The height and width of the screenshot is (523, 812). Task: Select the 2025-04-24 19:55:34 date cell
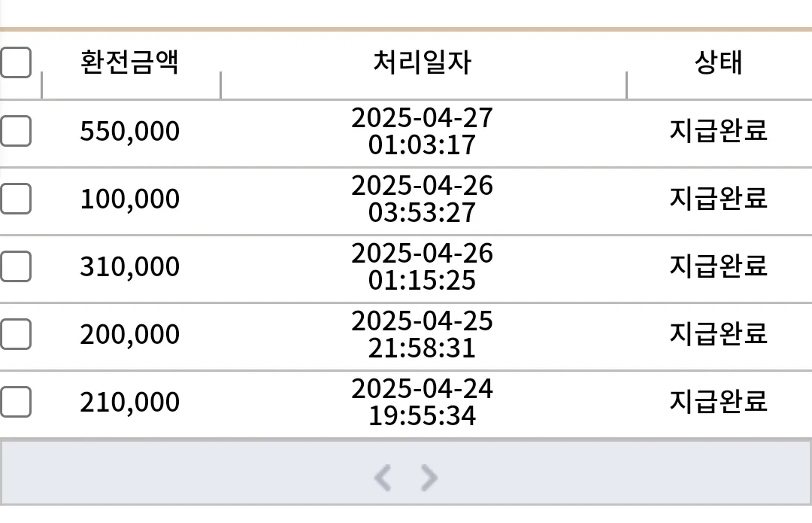tap(422, 403)
